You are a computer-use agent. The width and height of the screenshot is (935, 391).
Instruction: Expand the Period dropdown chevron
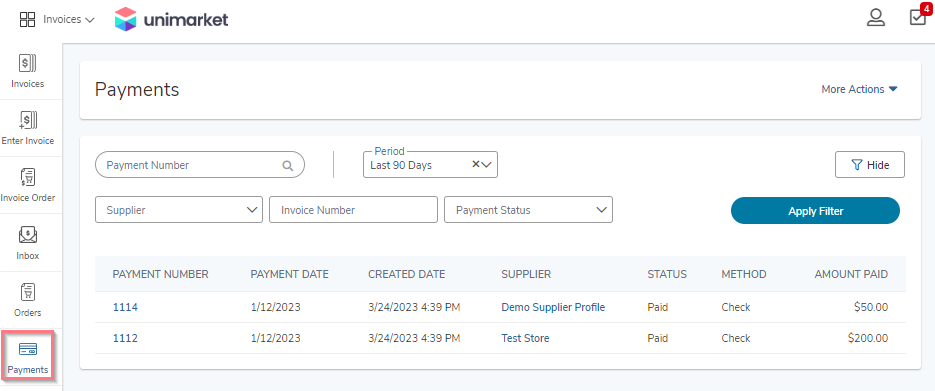click(x=486, y=165)
